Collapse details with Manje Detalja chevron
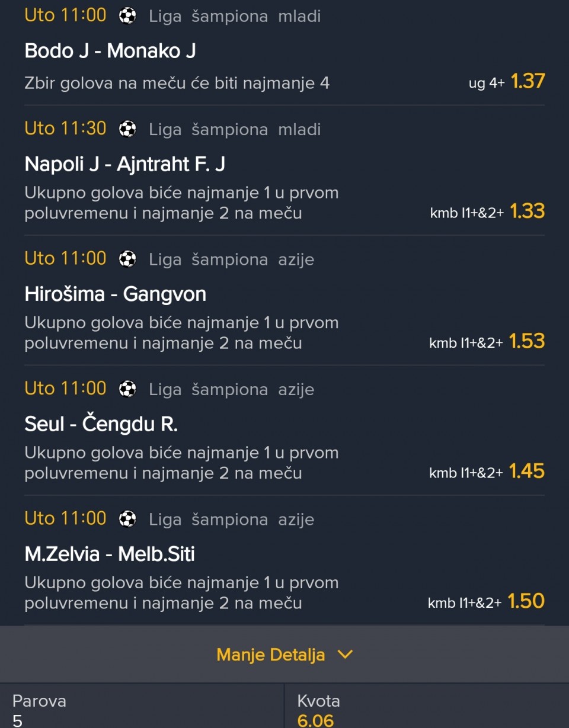569x728 pixels. click(x=345, y=655)
